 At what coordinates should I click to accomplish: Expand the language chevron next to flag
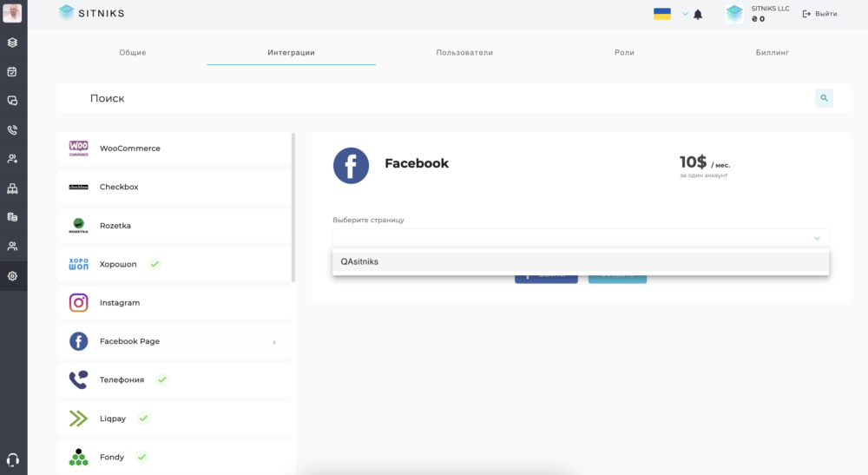pos(685,14)
